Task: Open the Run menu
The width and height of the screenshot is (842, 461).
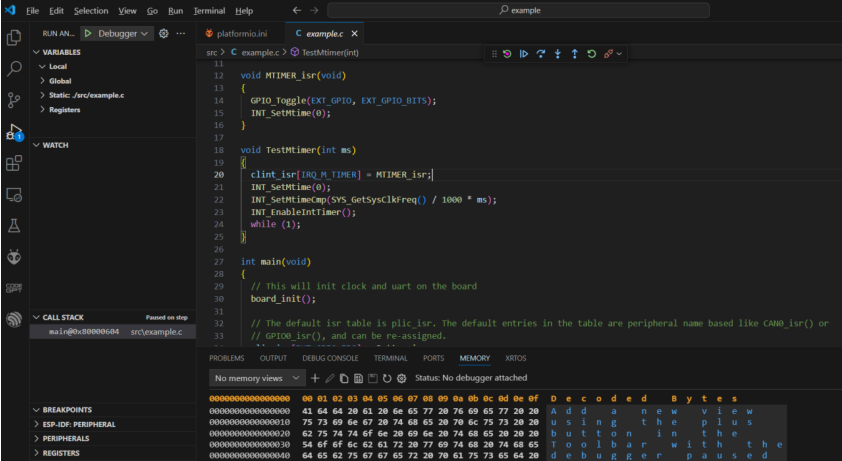Action: [x=175, y=11]
